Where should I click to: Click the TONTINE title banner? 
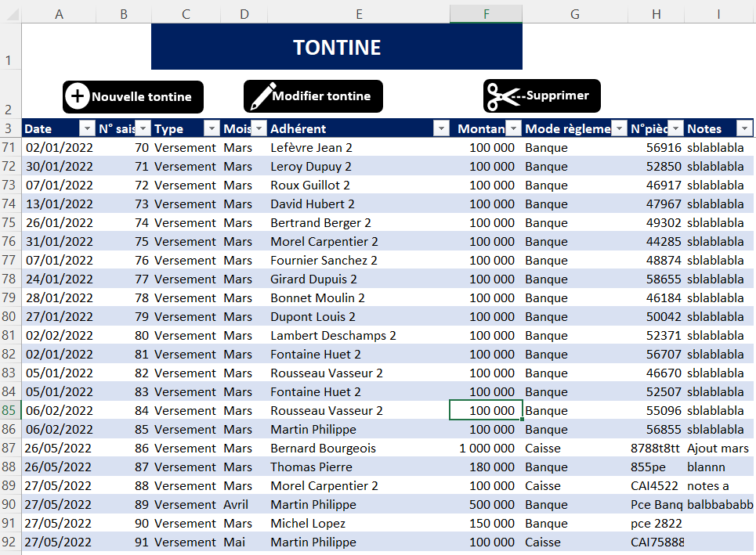coord(336,47)
